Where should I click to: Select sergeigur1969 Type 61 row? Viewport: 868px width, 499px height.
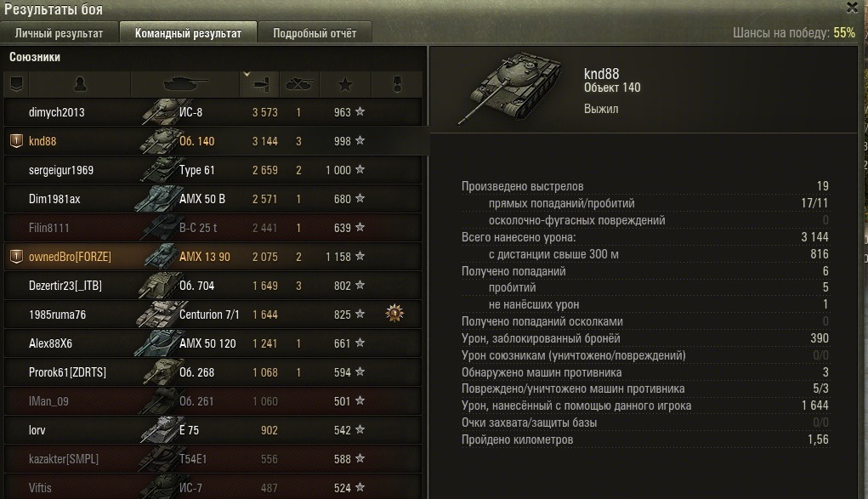[x=213, y=170]
